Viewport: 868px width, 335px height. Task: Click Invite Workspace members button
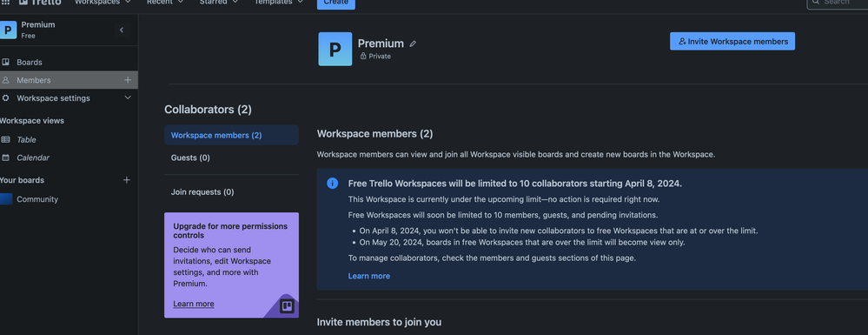[732, 41]
